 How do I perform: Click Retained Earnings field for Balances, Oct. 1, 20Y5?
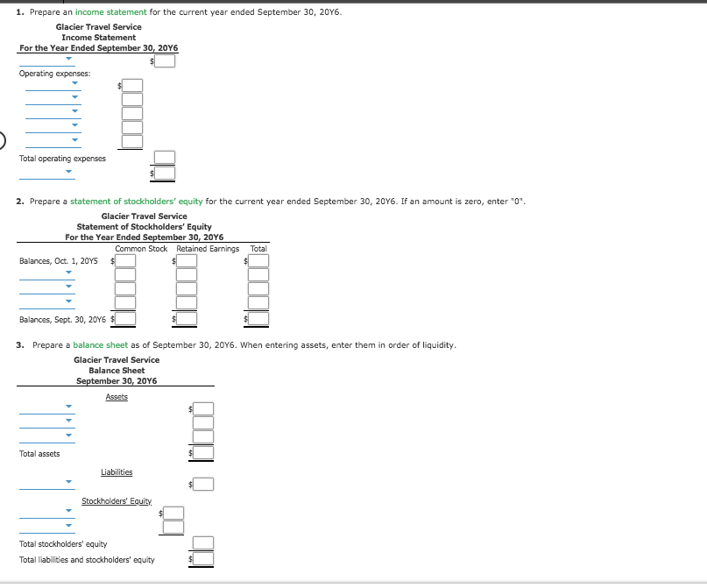coord(187,260)
